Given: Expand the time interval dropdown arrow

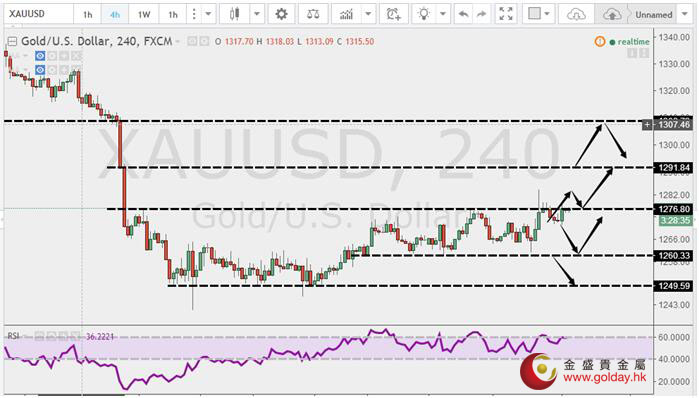Looking at the screenshot, I should click(x=208, y=14).
